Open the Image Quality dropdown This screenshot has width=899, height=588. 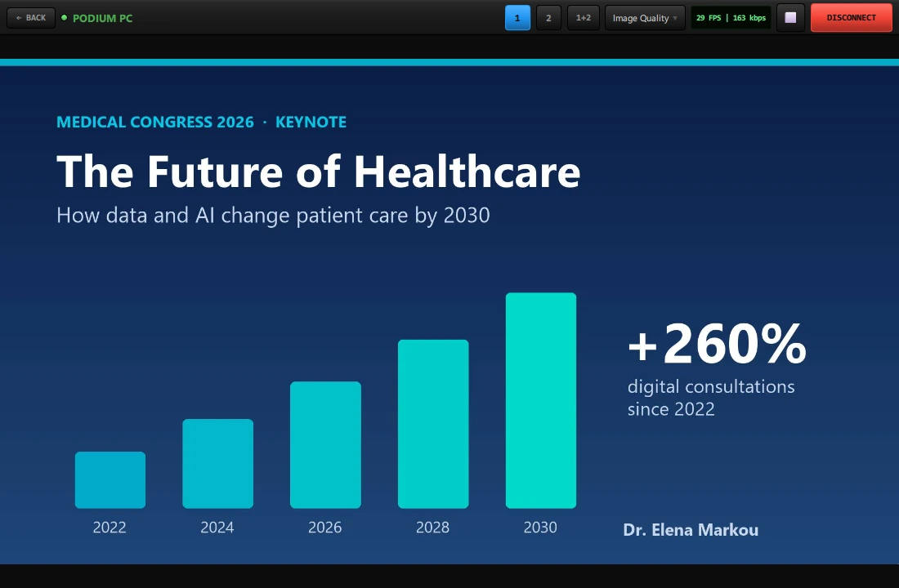coord(645,18)
